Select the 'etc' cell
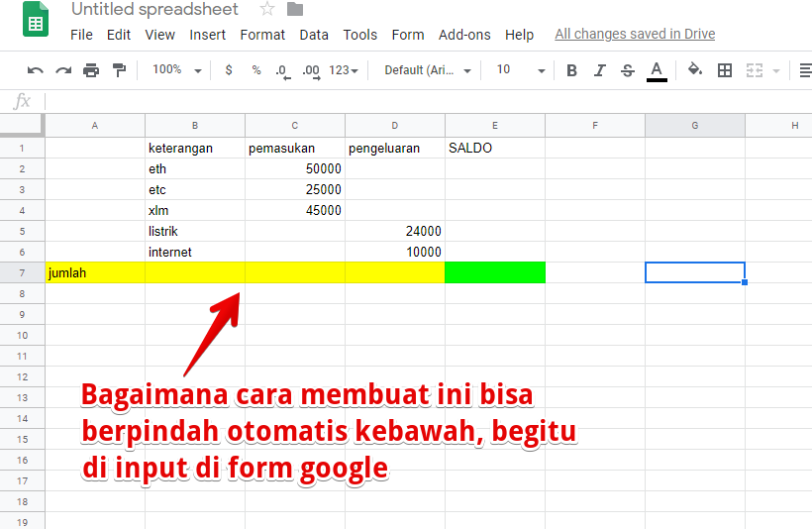This screenshot has width=812, height=529. [x=195, y=189]
